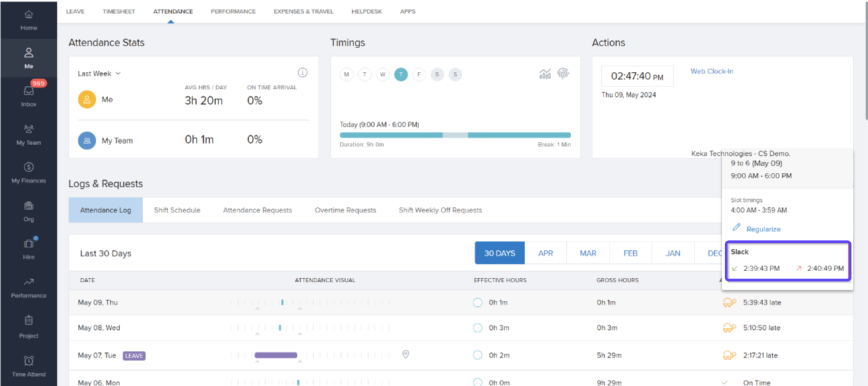Open the Shift Schedule tab
The image size is (868, 386).
click(x=177, y=210)
